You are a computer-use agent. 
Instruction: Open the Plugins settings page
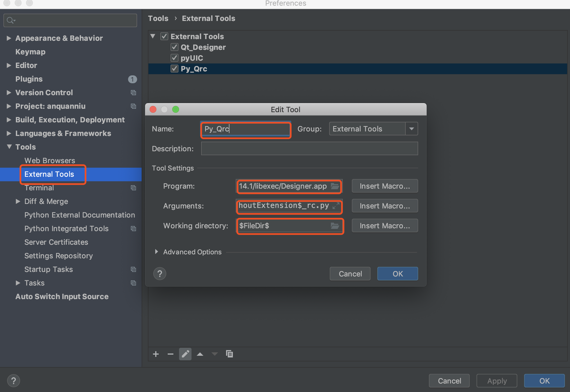point(29,79)
